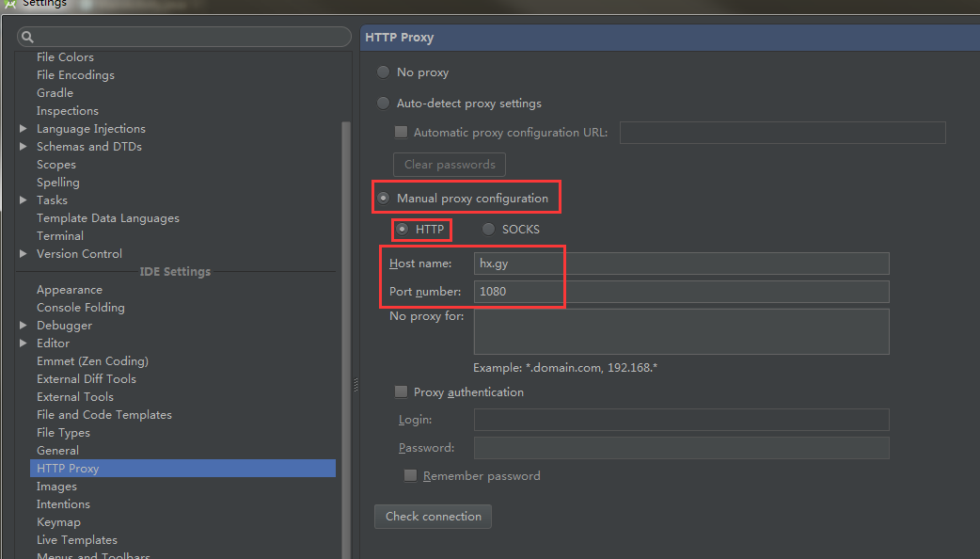Open Keymap settings
The width and height of the screenshot is (980, 559).
[58, 522]
